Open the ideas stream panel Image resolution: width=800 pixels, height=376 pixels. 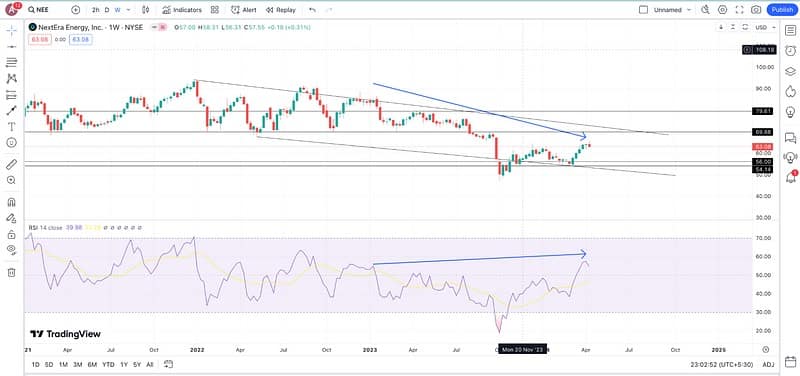790,157
